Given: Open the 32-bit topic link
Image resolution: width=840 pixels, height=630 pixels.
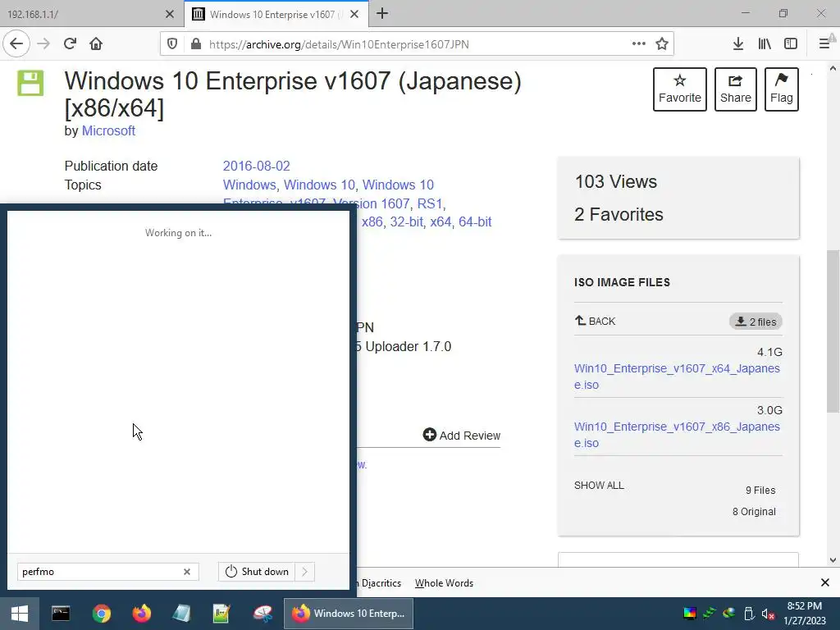Looking at the screenshot, I should point(406,221).
